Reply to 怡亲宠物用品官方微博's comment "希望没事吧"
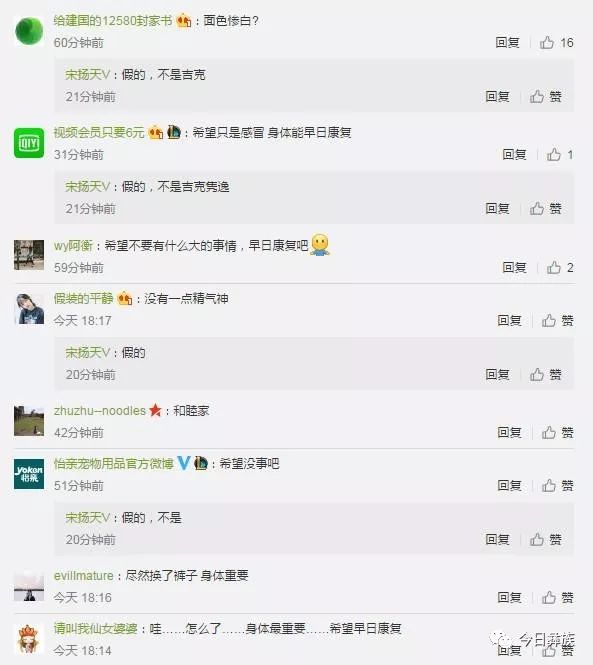The height and width of the screenshot is (665, 593). tap(509, 486)
